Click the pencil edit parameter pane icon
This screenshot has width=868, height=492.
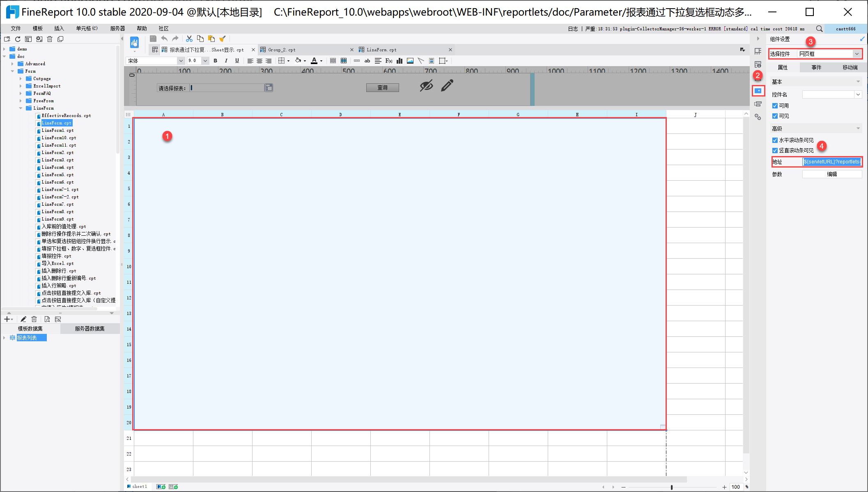(447, 85)
